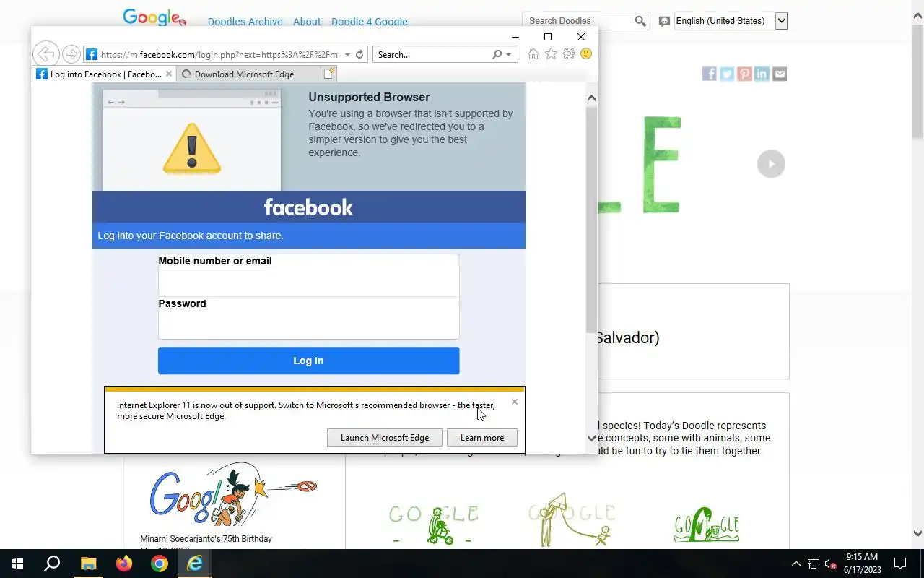The image size is (924, 578).
Task: Click the facebook logo banner
Action: pyautogui.click(x=308, y=207)
